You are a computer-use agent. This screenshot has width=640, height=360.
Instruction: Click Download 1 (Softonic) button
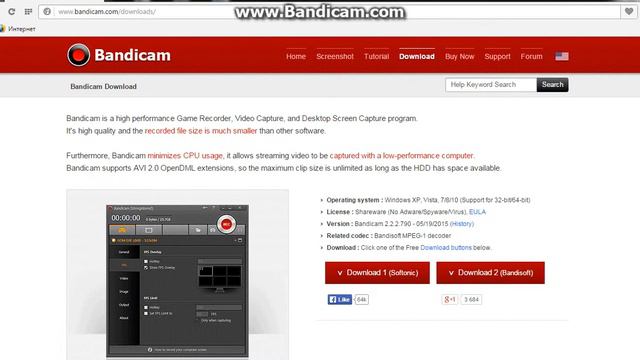point(377,273)
